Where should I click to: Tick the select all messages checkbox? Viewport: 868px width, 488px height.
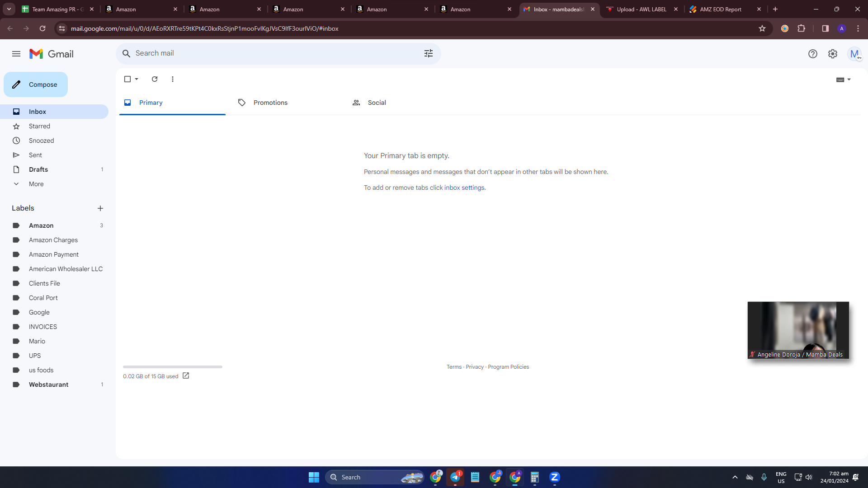pyautogui.click(x=127, y=79)
